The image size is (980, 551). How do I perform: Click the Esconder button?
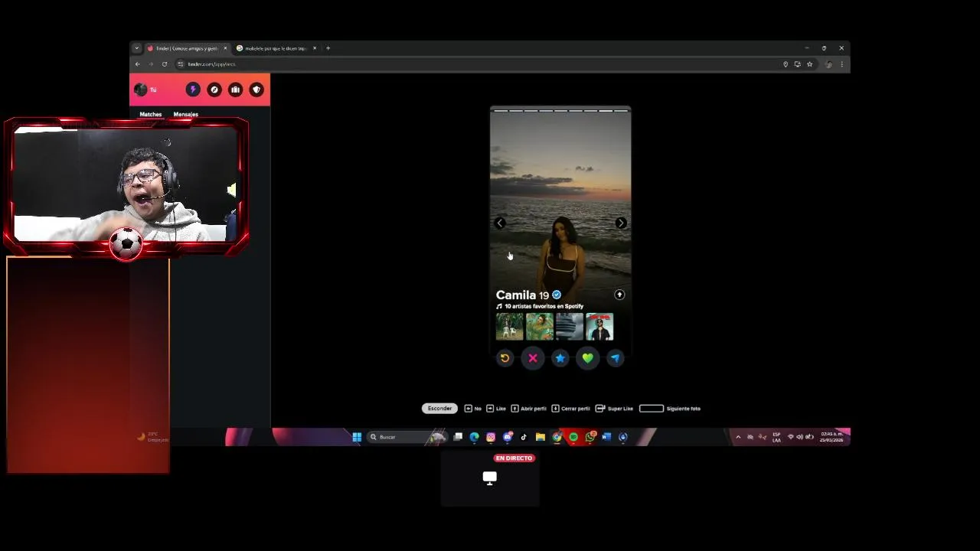coord(439,409)
